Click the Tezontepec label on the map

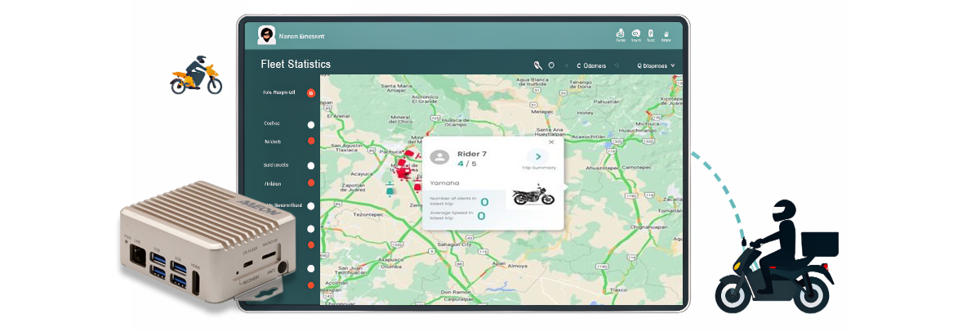point(367,214)
